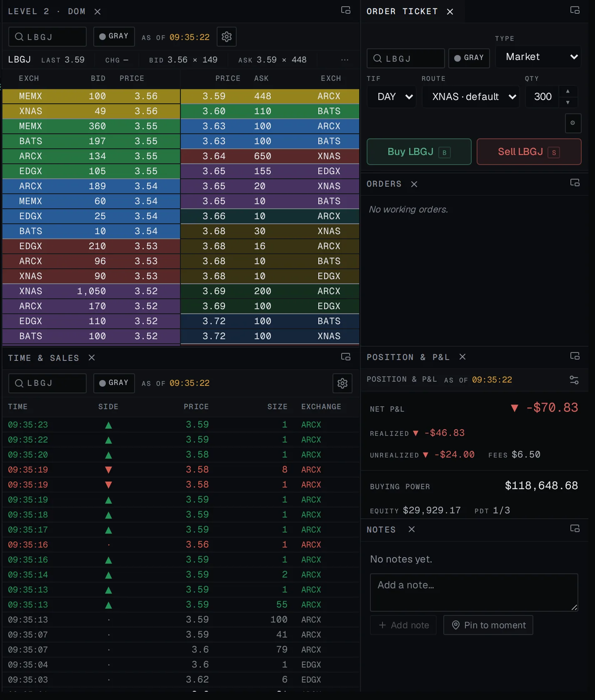Pop out the Level 2 DOM panel
Screen dimensions: 595x700
pyautogui.click(x=346, y=10)
